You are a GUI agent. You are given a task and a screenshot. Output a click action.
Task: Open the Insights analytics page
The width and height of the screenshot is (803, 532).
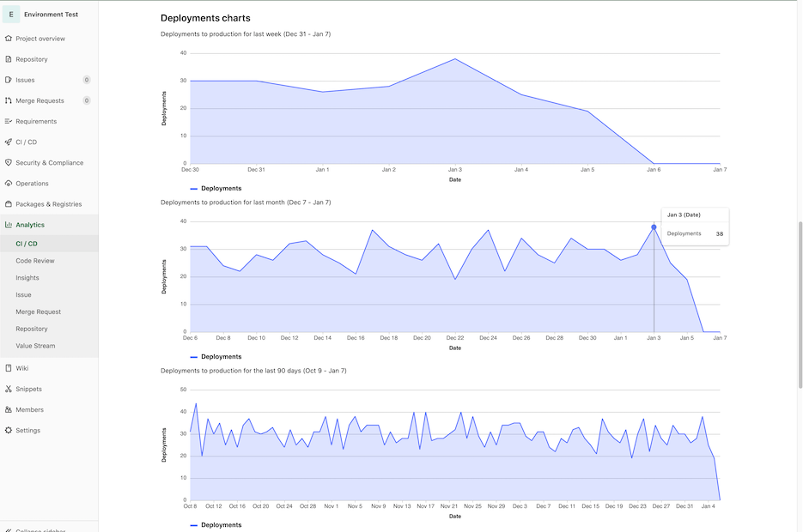27,277
